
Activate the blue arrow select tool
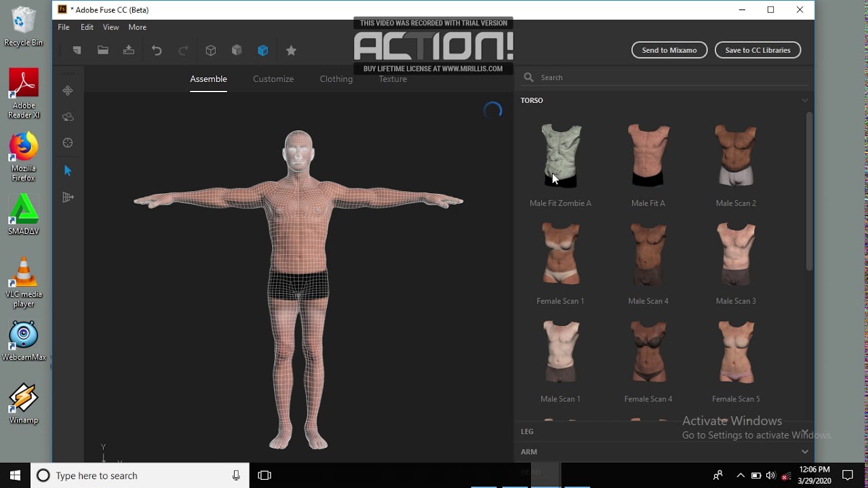(x=68, y=170)
